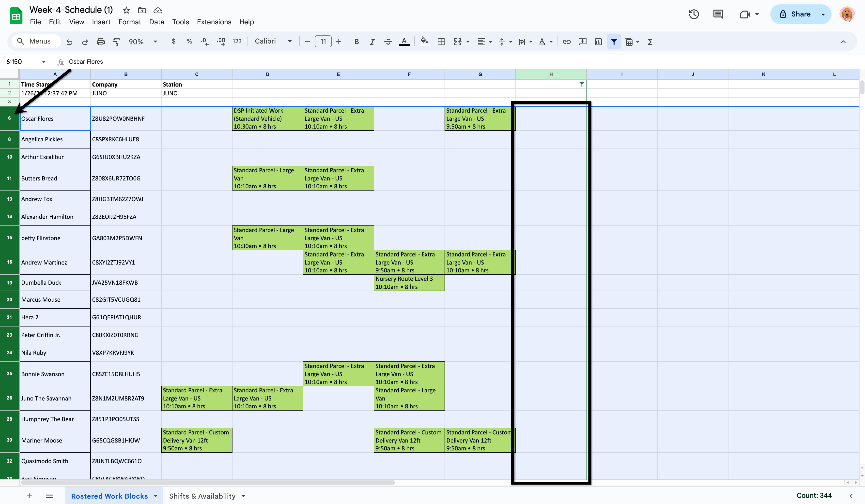Image resolution: width=865 pixels, height=504 pixels.
Task: Click the Borders icon
Action: [x=441, y=42]
